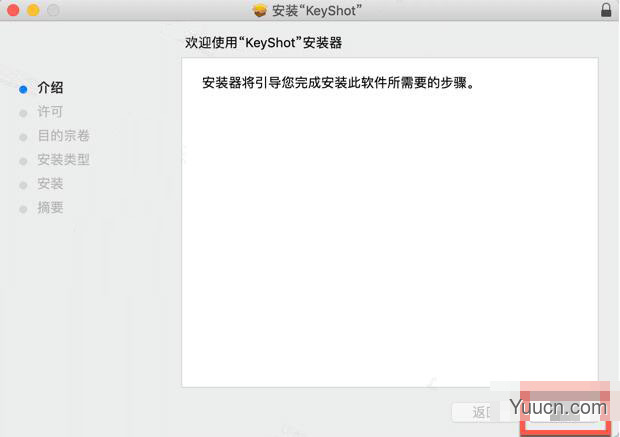Click the window title 安装"KeyShot"

[x=317, y=11]
